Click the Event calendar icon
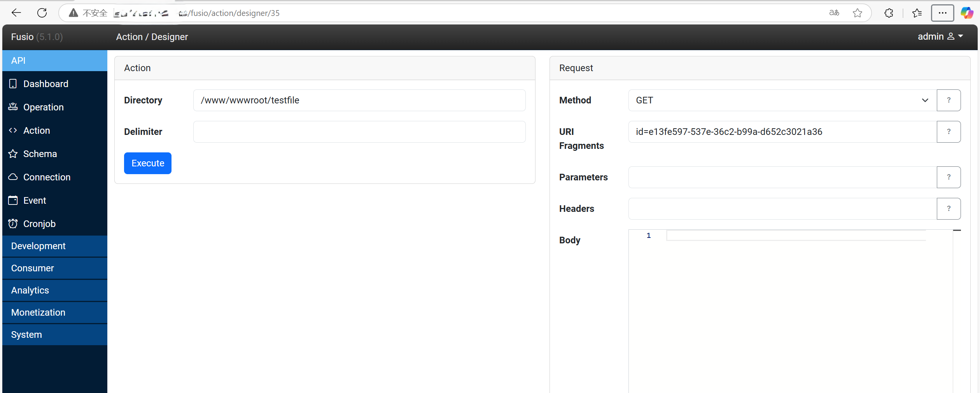The width and height of the screenshot is (980, 393). pyautogui.click(x=13, y=200)
